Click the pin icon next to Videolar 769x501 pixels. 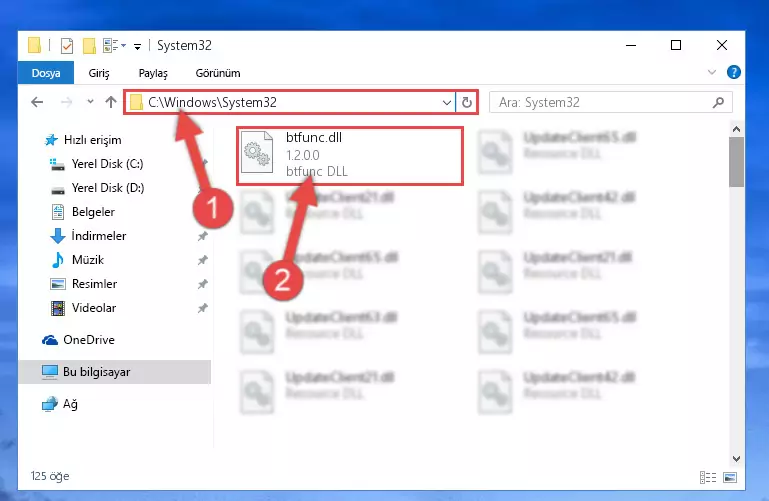tap(203, 308)
